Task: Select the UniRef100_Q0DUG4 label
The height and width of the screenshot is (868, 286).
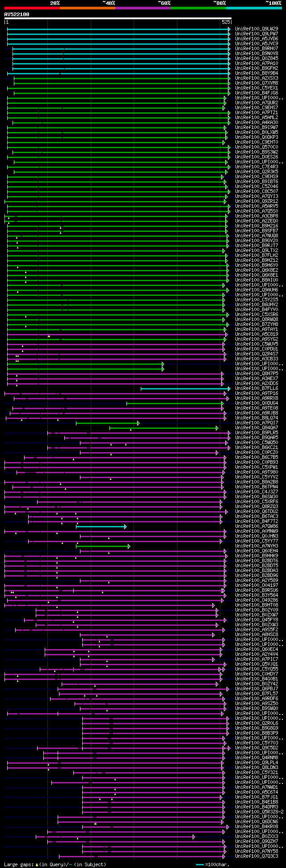Action: click(257, 403)
